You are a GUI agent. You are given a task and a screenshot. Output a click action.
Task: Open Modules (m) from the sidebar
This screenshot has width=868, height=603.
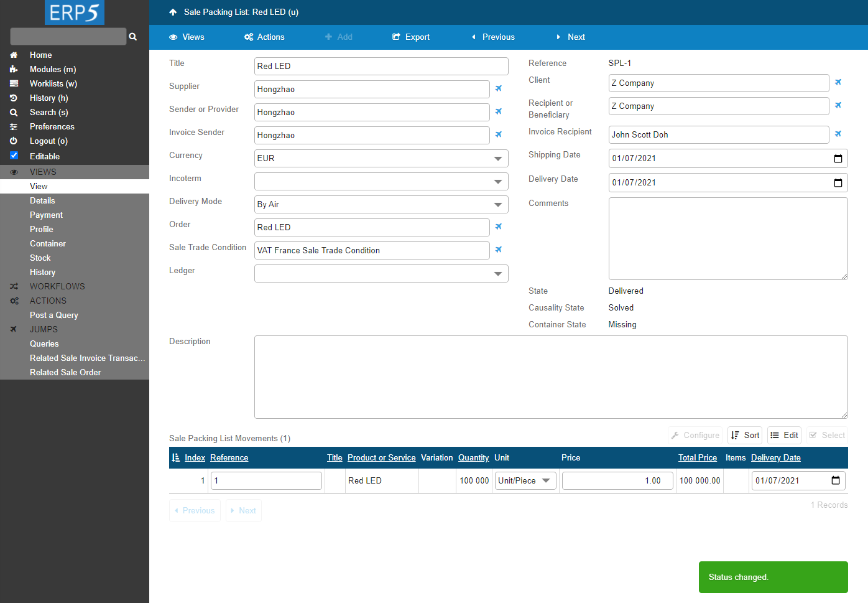coord(53,69)
